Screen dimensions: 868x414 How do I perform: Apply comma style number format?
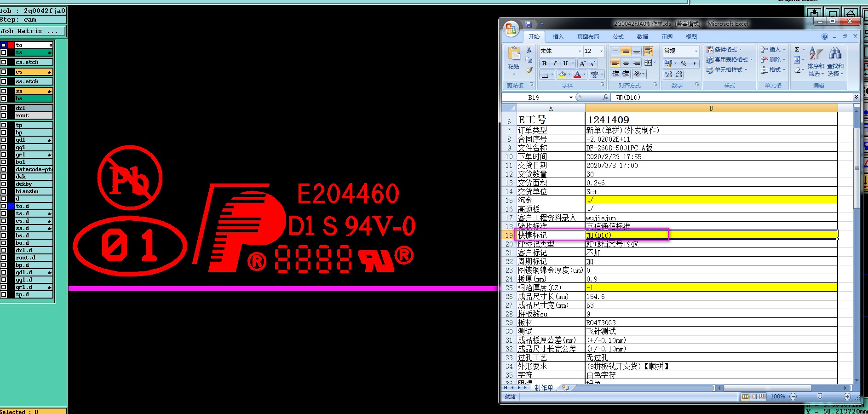click(694, 63)
